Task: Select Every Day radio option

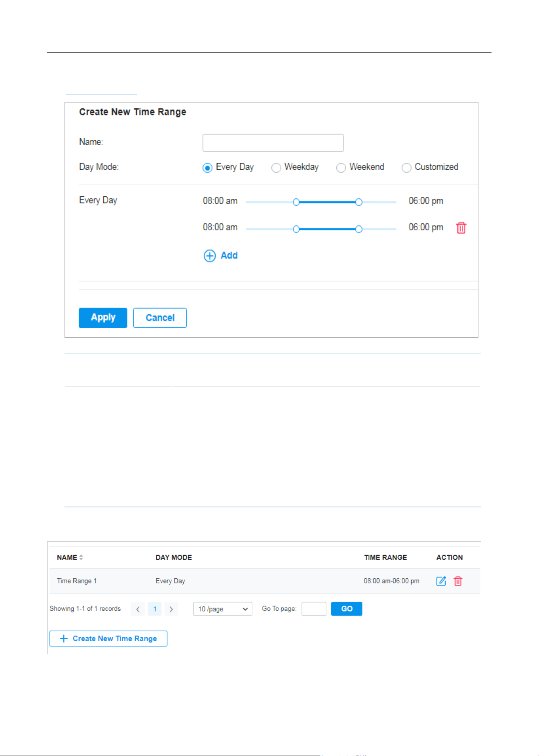Action: (x=207, y=168)
